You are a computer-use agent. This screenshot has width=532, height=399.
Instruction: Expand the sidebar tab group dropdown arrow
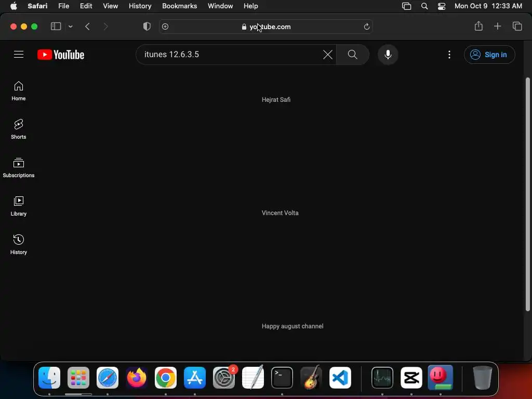70,26
